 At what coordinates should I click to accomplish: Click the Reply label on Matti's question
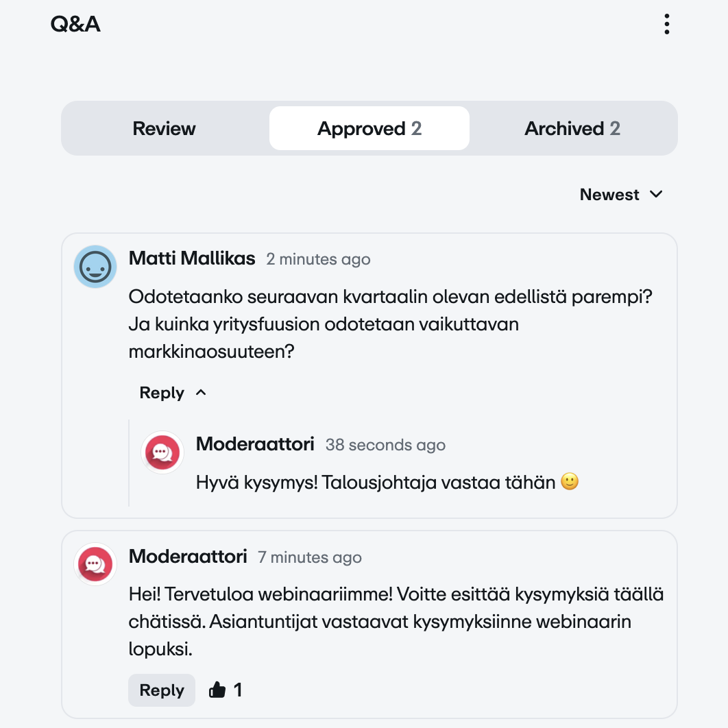coord(162,393)
